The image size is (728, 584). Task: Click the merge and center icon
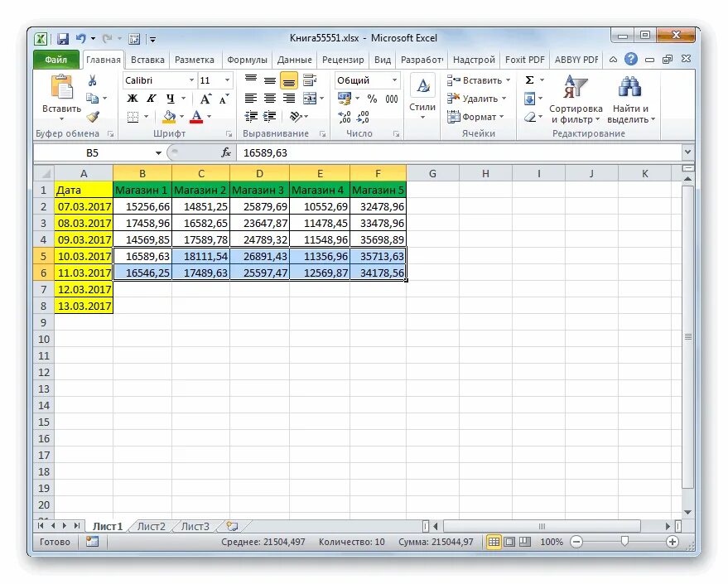(x=309, y=99)
